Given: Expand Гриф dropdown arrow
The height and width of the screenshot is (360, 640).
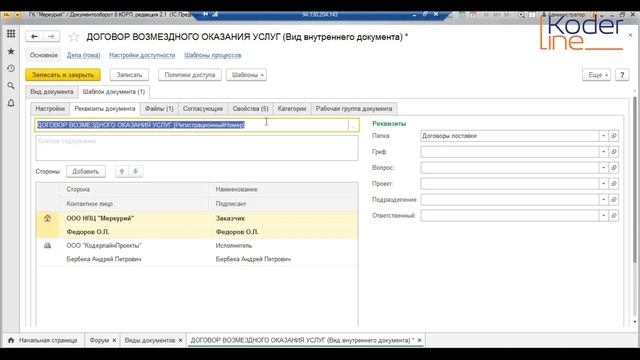Looking at the screenshot, I should [x=603, y=152].
